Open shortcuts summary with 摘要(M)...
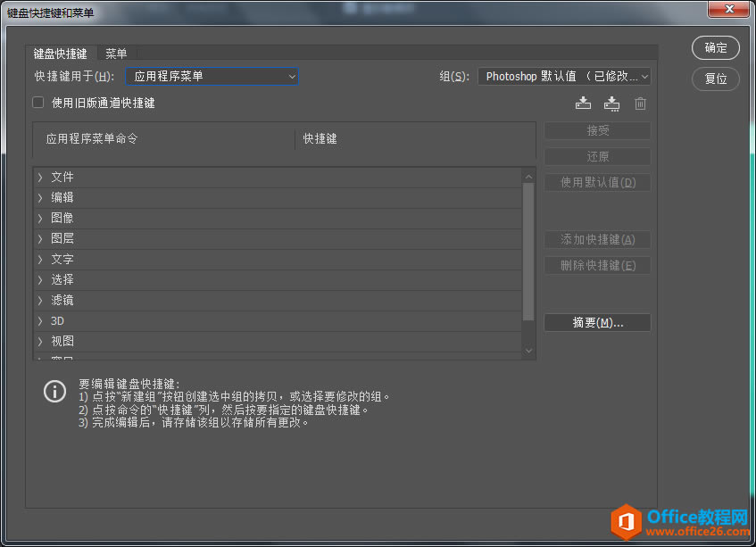Image resolution: width=756 pixels, height=547 pixels. [597, 322]
